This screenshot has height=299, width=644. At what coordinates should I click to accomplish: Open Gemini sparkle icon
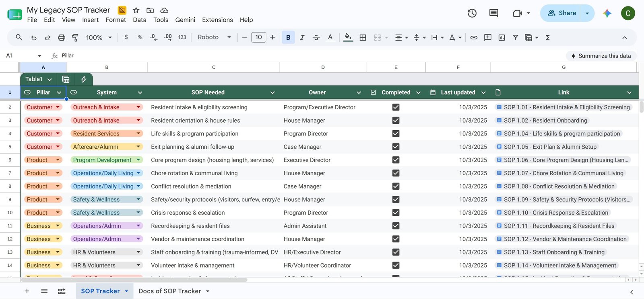point(607,13)
